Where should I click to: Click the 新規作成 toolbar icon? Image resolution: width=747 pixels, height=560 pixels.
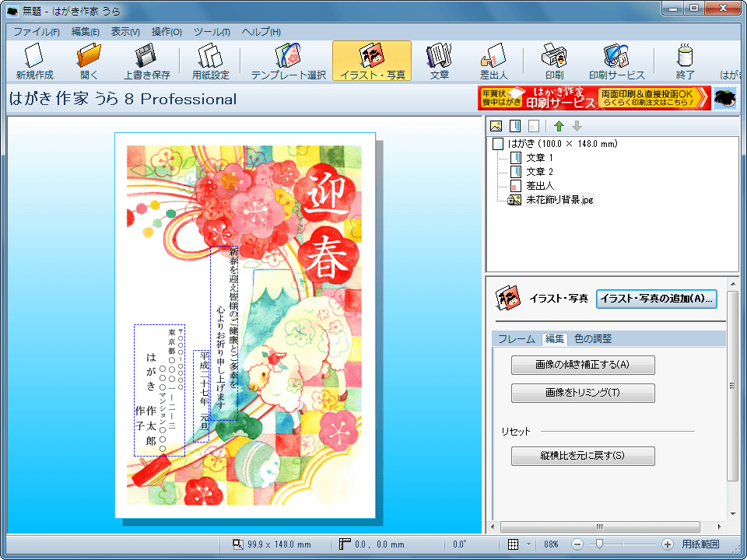tap(34, 61)
